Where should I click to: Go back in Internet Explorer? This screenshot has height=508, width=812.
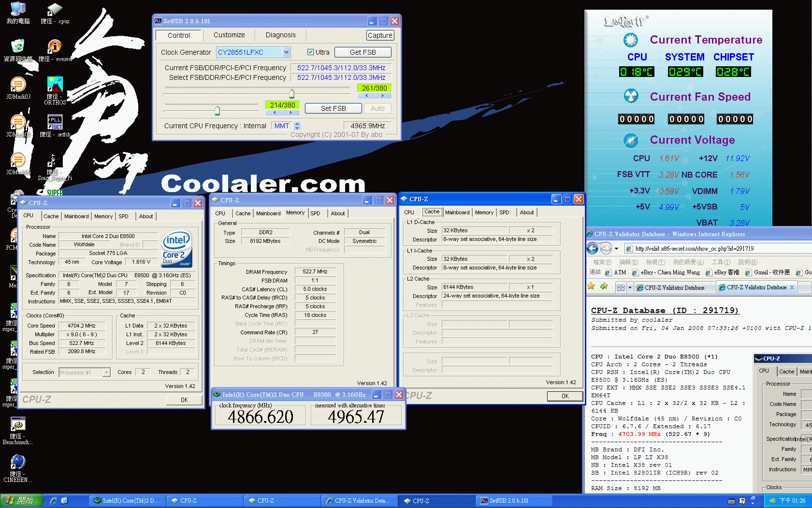tap(593, 249)
